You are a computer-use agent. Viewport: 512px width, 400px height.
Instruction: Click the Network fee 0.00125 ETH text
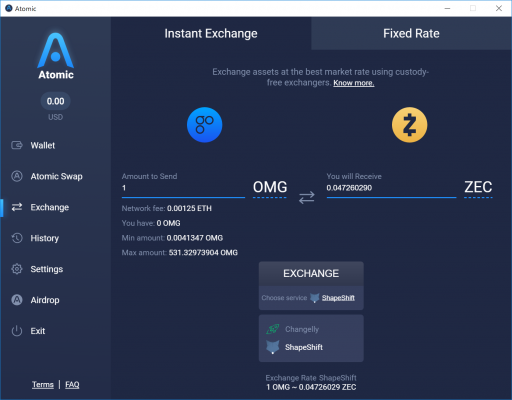pyautogui.click(x=167, y=208)
